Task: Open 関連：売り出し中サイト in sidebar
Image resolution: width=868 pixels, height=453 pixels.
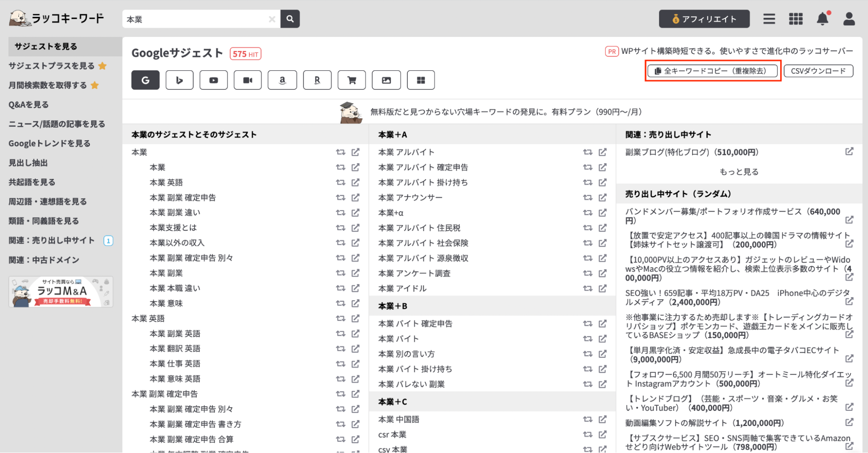Action: pyautogui.click(x=52, y=241)
